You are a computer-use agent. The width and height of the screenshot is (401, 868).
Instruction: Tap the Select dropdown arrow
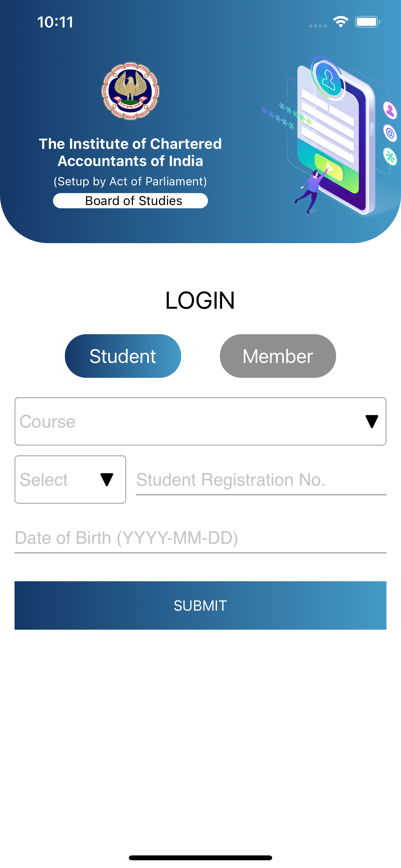pyautogui.click(x=107, y=480)
